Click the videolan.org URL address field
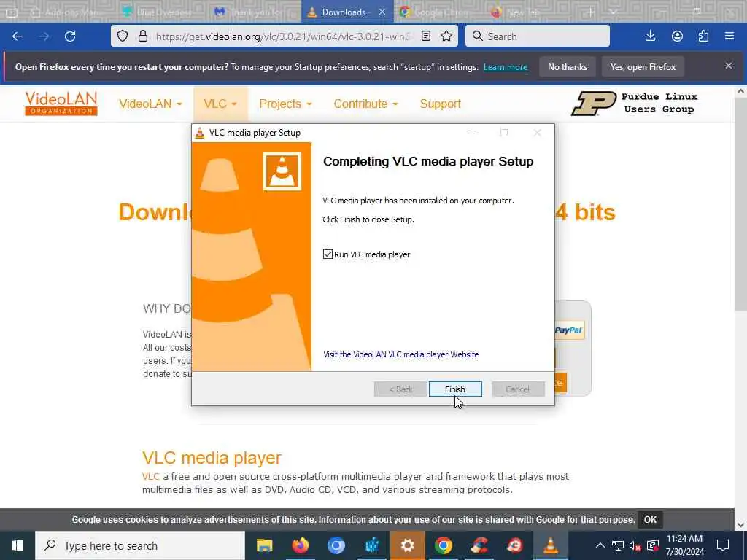Screen dimensions: 747x560 [x=284, y=36]
